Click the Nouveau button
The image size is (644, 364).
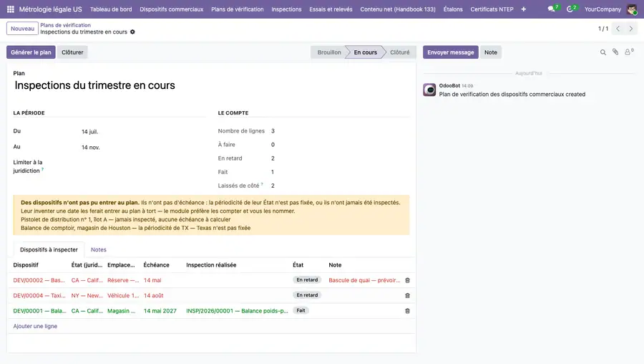(23, 29)
